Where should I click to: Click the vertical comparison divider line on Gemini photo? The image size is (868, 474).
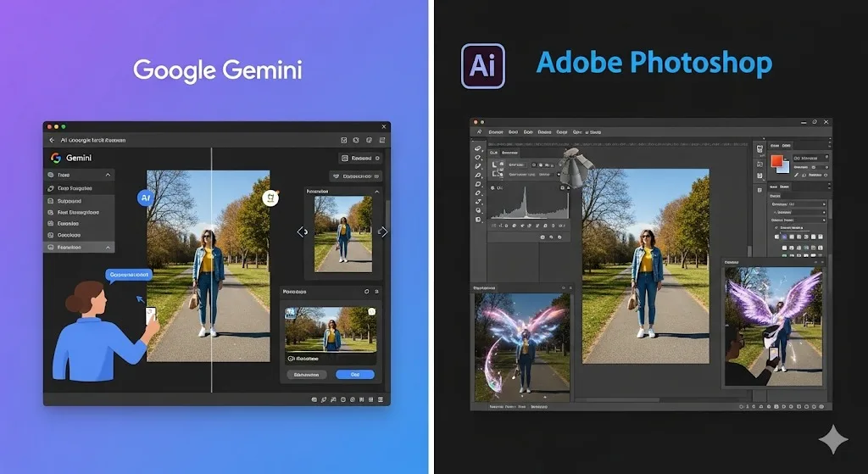coord(211,271)
